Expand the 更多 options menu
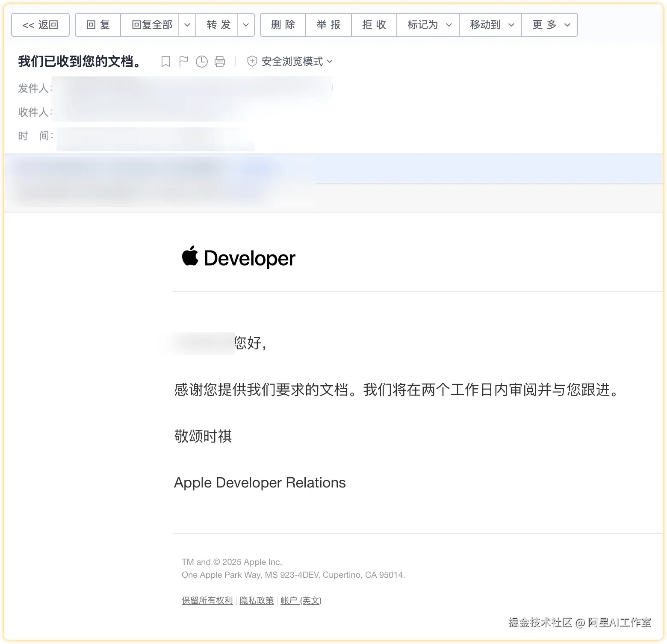The height and width of the screenshot is (644, 667). (549, 25)
